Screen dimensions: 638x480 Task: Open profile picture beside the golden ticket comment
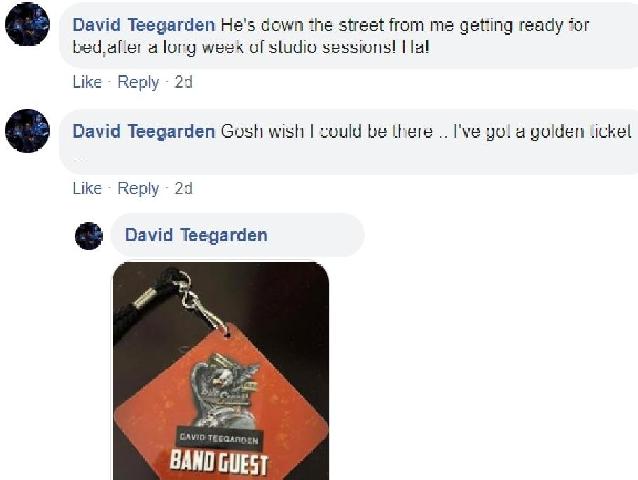[27, 131]
